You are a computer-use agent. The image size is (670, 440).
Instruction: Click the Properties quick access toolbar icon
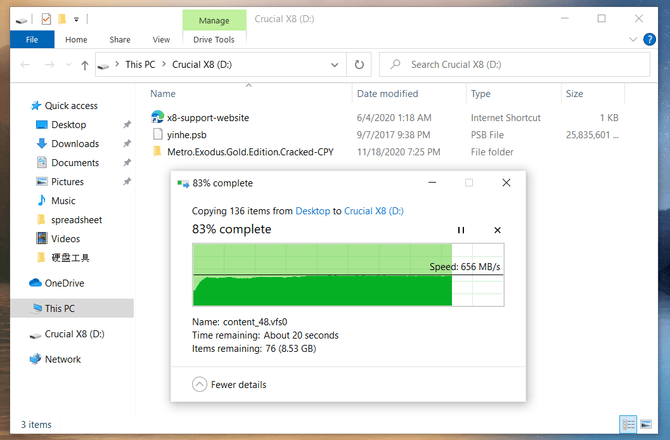[x=46, y=19]
